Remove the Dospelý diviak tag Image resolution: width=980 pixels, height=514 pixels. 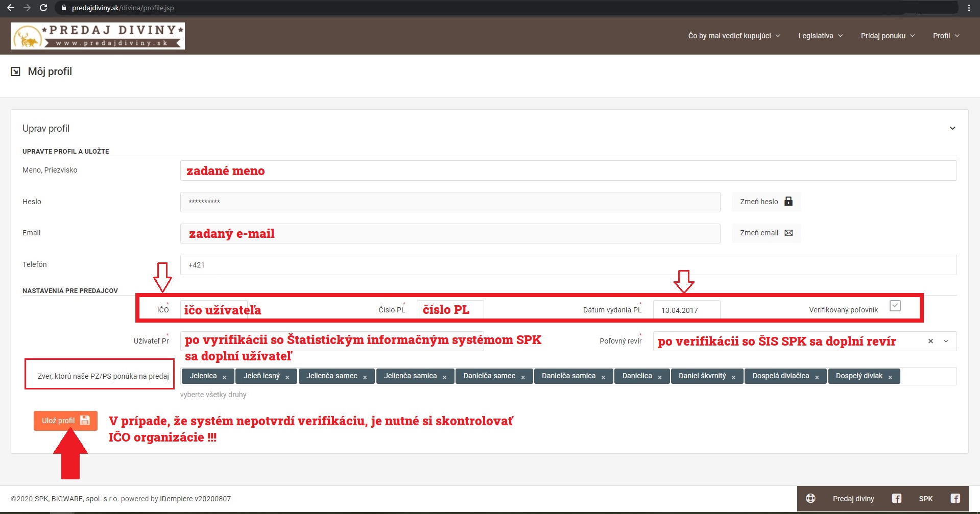(890, 377)
